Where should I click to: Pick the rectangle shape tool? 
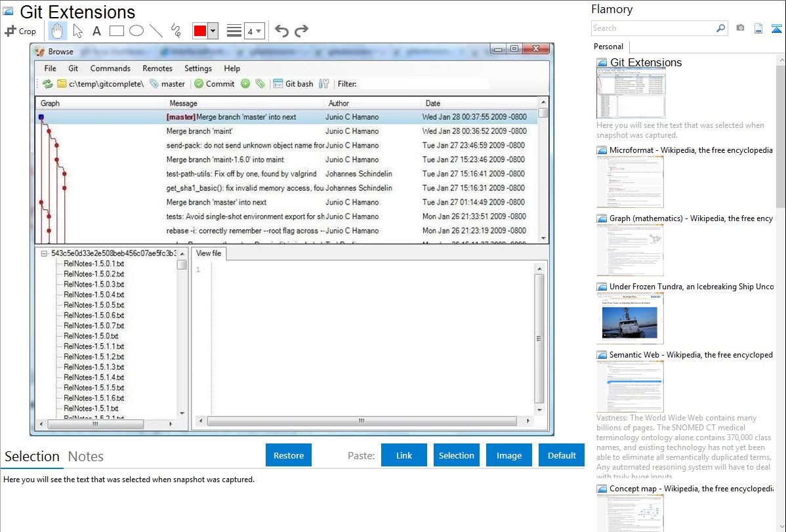116,31
